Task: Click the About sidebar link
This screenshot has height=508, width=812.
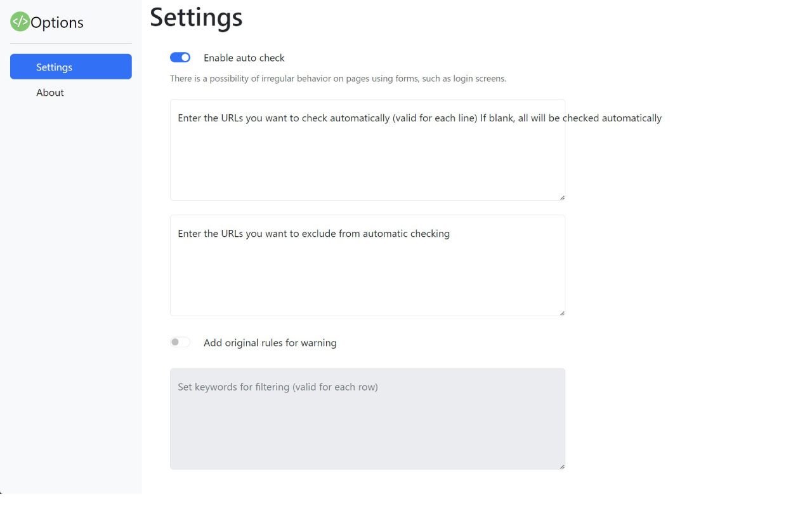Action: pyautogui.click(x=50, y=92)
